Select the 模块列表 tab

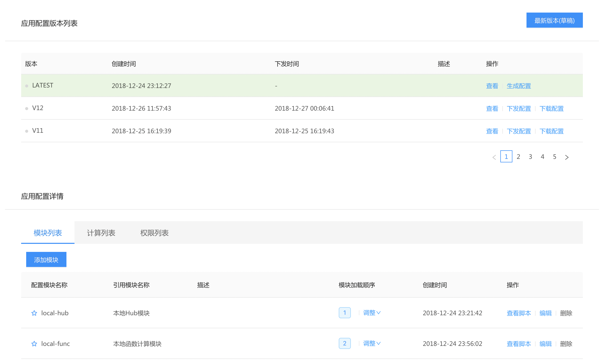[x=48, y=233]
